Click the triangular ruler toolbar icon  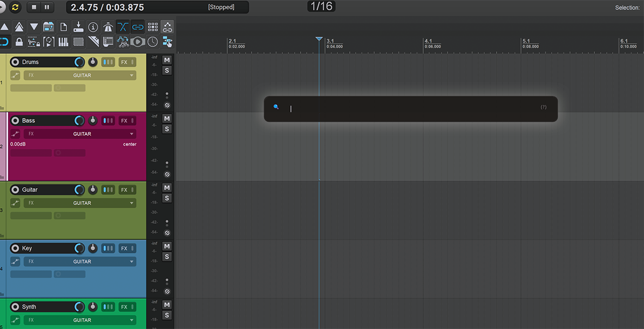93,42
